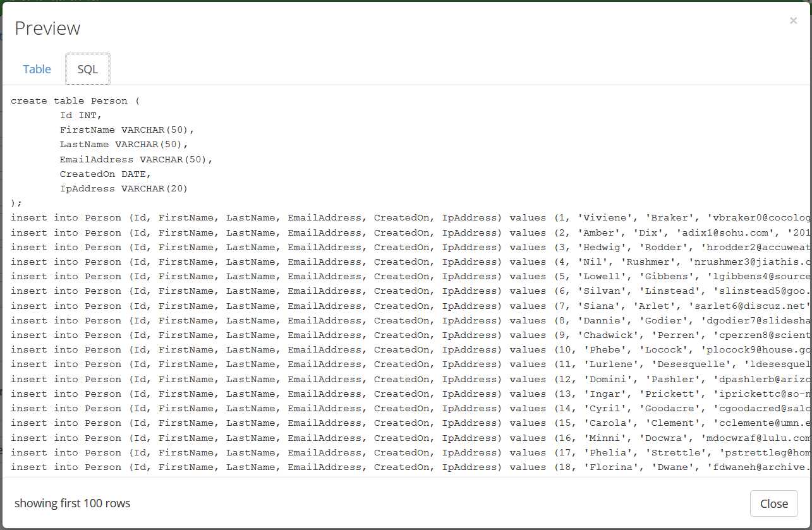Image resolution: width=812 pixels, height=530 pixels.
Task: Click the 'IpAddress VARCHAR(20)' line
Action: click(124, 189)
